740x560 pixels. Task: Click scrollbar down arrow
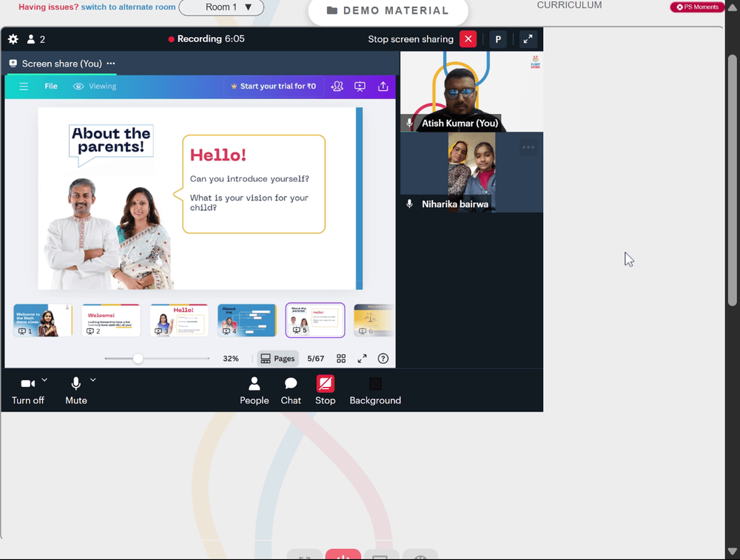pos(733,550)
